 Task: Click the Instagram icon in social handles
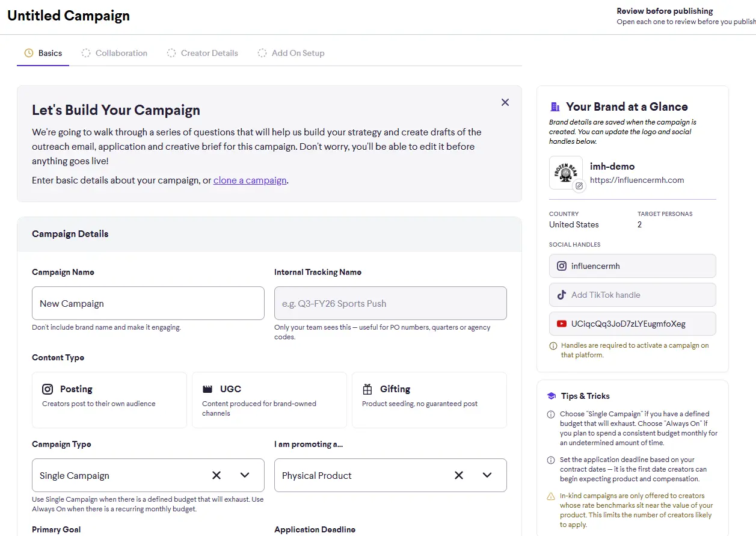(562, 266)
